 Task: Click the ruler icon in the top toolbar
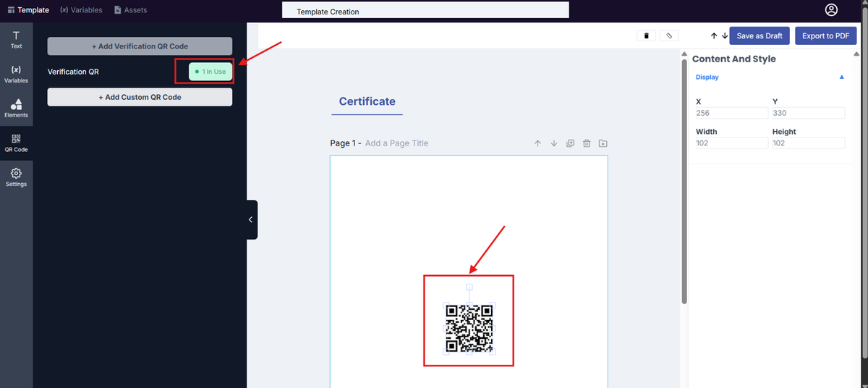[x=669, y=35]
